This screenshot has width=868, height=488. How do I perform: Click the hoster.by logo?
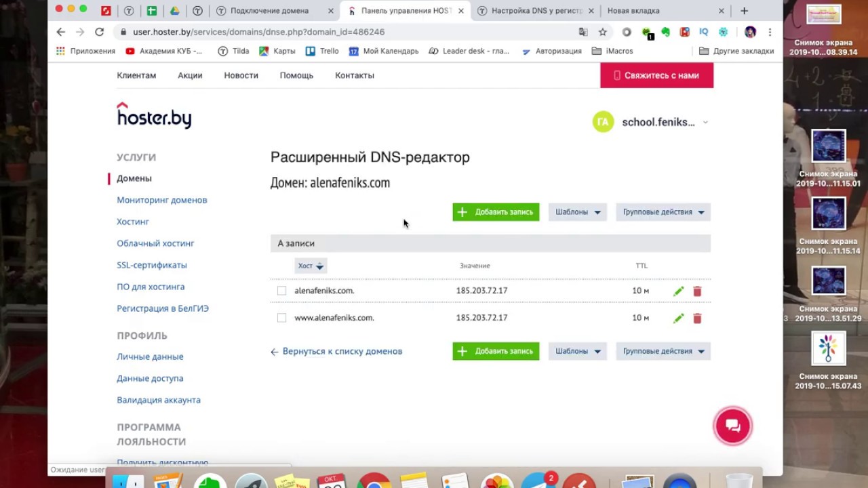[x=154, y=115]
